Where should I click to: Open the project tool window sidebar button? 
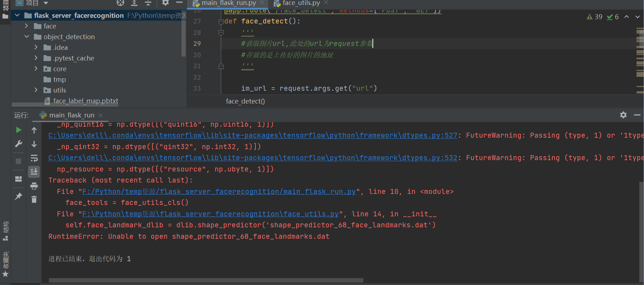5,10
